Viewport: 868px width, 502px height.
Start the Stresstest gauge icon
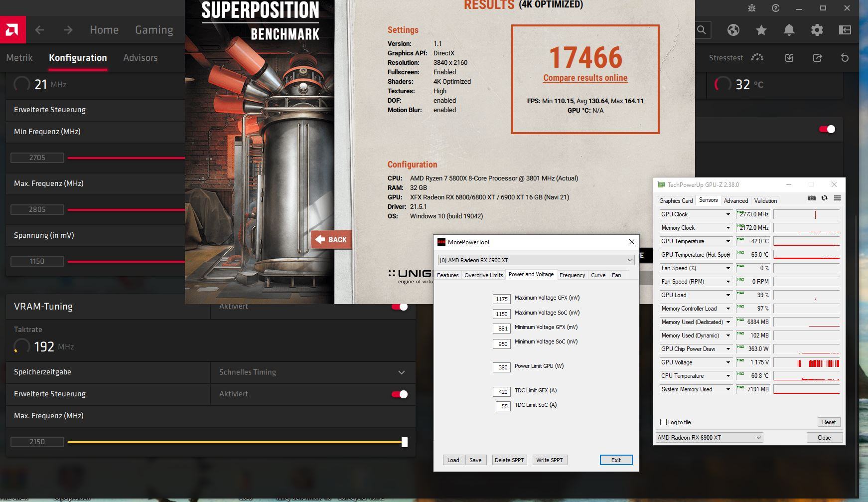[757, 58]
